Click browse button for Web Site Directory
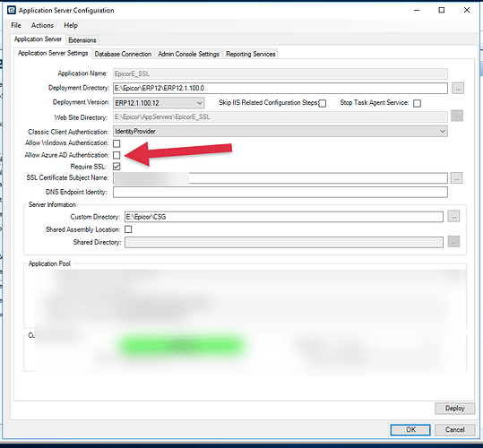Viewport: 483px width, 448px height. click(457, 116)
